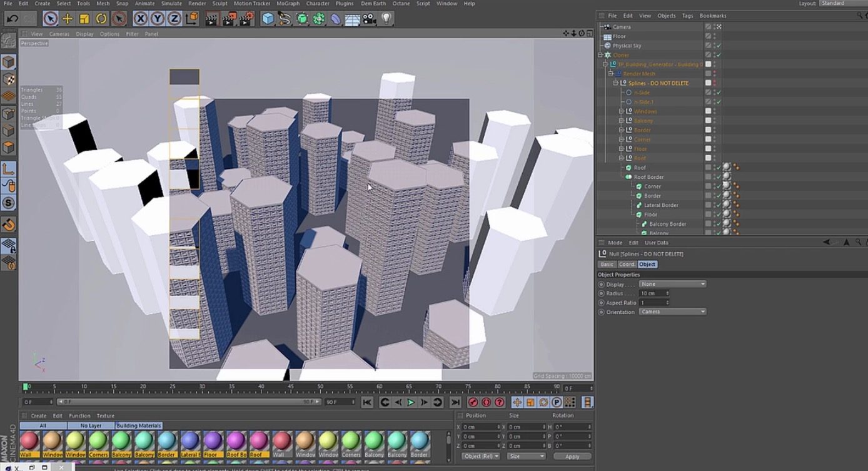The width and height of the screenshot is (868, 471).
Task: Open the Octane menu
Action: 401,4
